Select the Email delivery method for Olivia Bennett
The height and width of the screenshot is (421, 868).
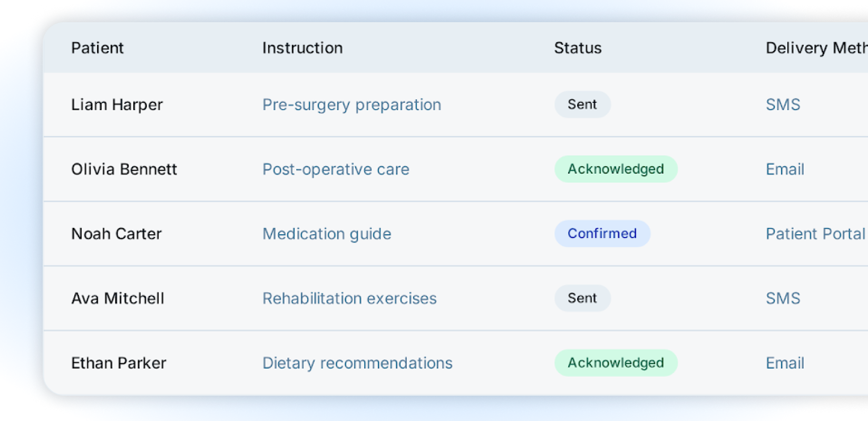click(x=784, y=169)
